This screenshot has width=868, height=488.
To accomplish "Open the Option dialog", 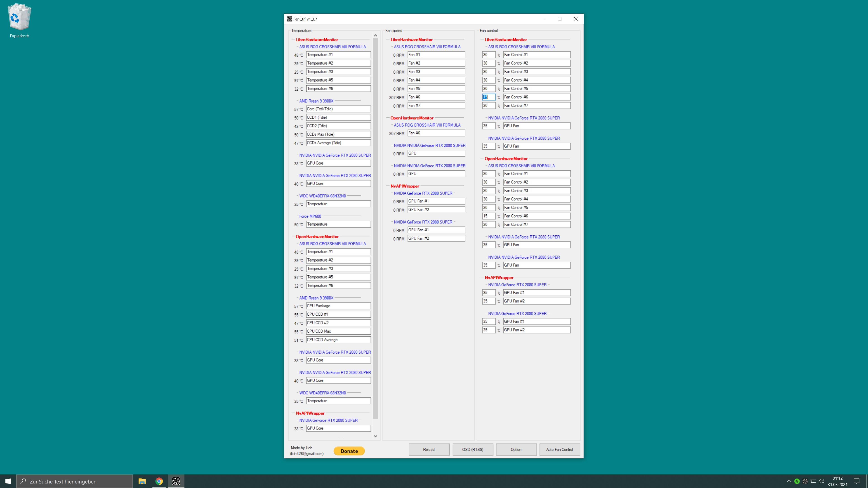I will point(516,450).
